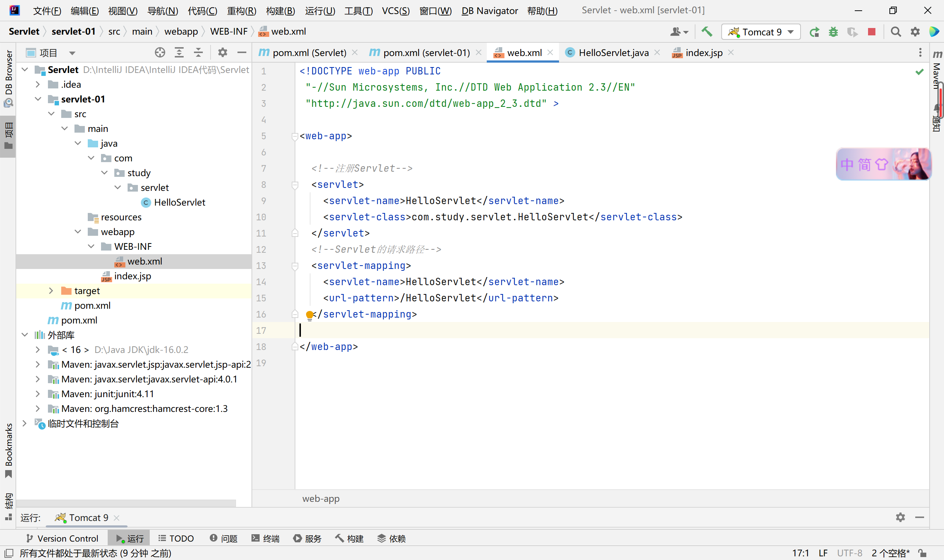Collapse all in project panel toolbar

click(x=198, y=52)
